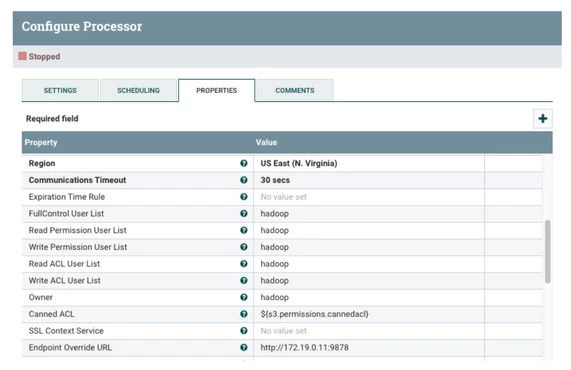
Task: Select the Write ACL User List name
Action: point(64,280)
